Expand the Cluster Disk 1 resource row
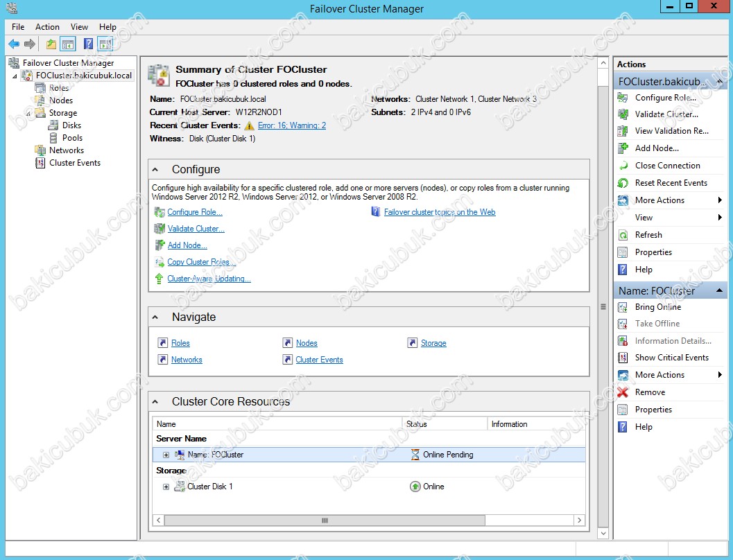This screenshot has height=560, width=733. 166,487
